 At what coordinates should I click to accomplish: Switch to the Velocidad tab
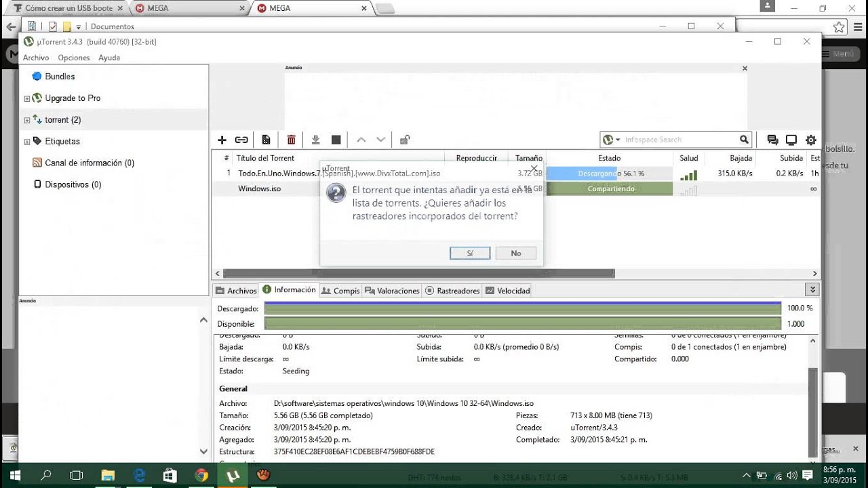pyautogui.click(x=507, y=291)
